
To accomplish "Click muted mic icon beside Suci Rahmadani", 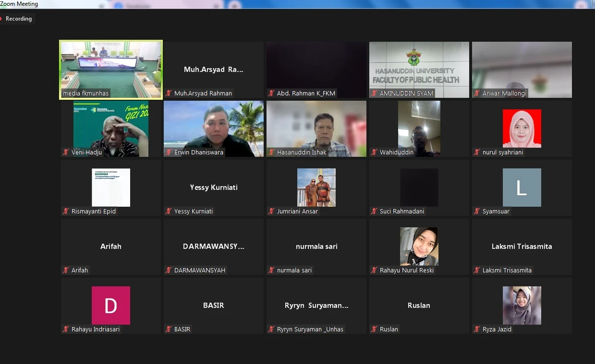I will [374, 211].
